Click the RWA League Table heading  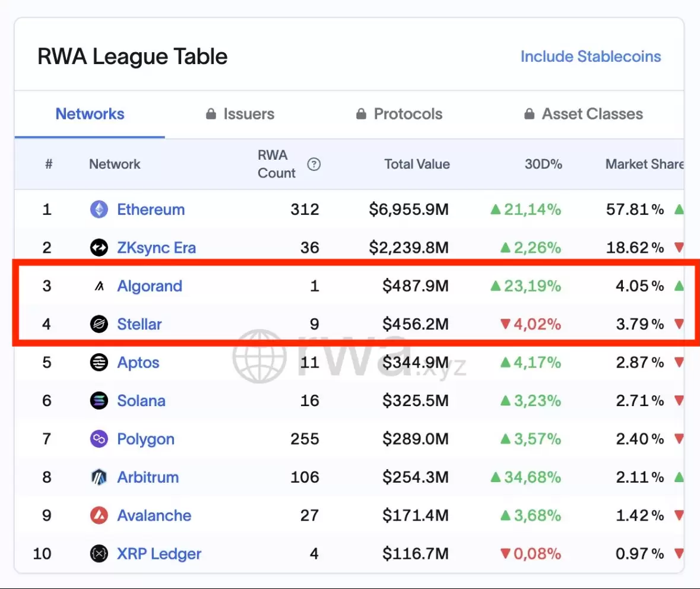pos(132,57)
